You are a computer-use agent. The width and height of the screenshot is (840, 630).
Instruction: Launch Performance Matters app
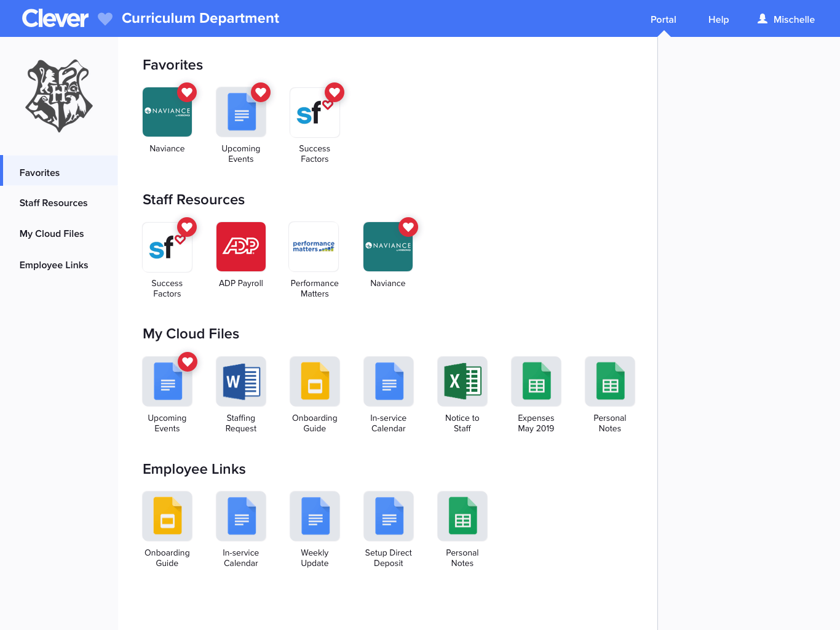314,247
